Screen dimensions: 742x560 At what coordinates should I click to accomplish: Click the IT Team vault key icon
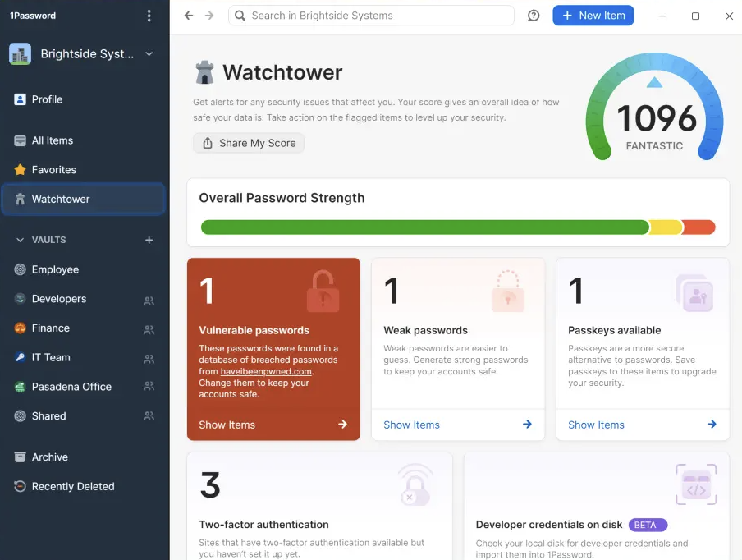pos(20,357)
